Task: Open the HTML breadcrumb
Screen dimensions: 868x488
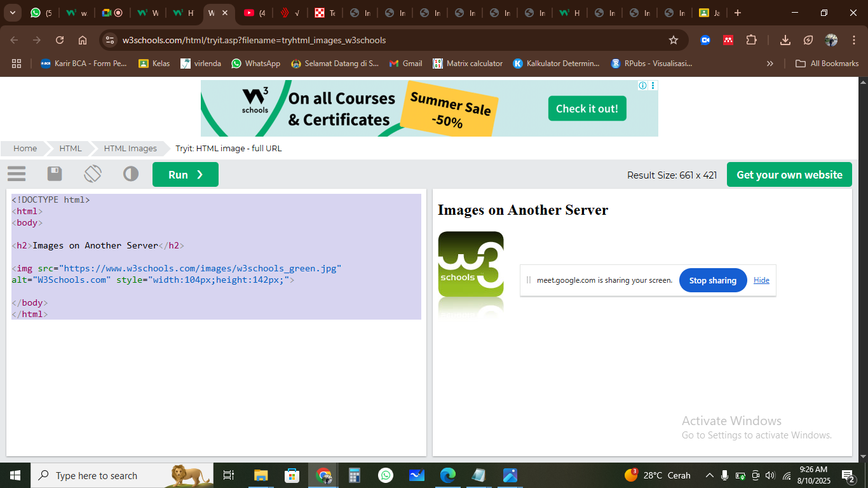Action: coord(71,148)
